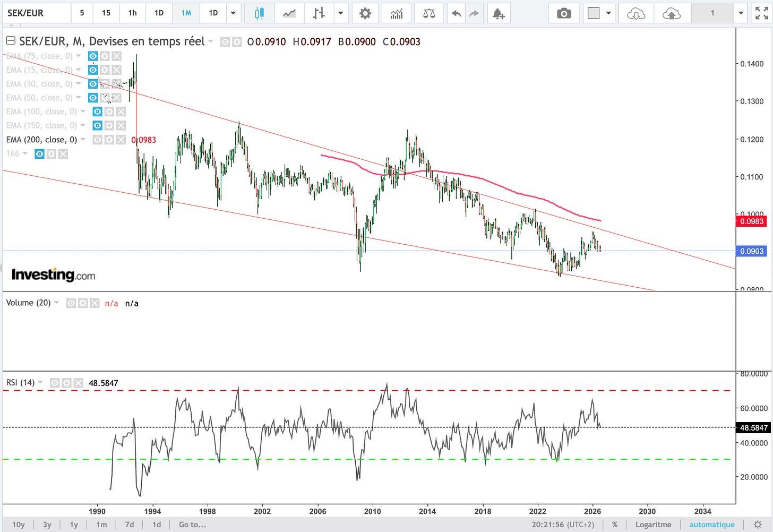Open the RSI (14) settings gear
Screen dimensions: 773x532
(66, 383)
